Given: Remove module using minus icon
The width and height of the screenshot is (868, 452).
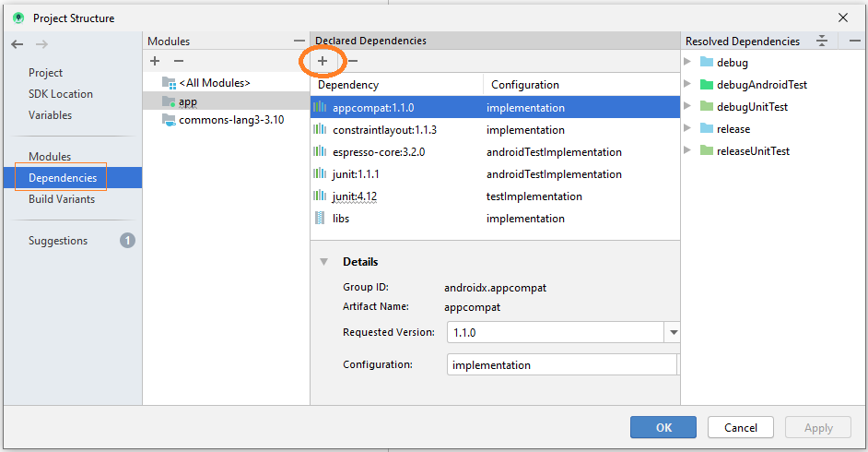Looking at the screenshot, I should pos(178,61).
